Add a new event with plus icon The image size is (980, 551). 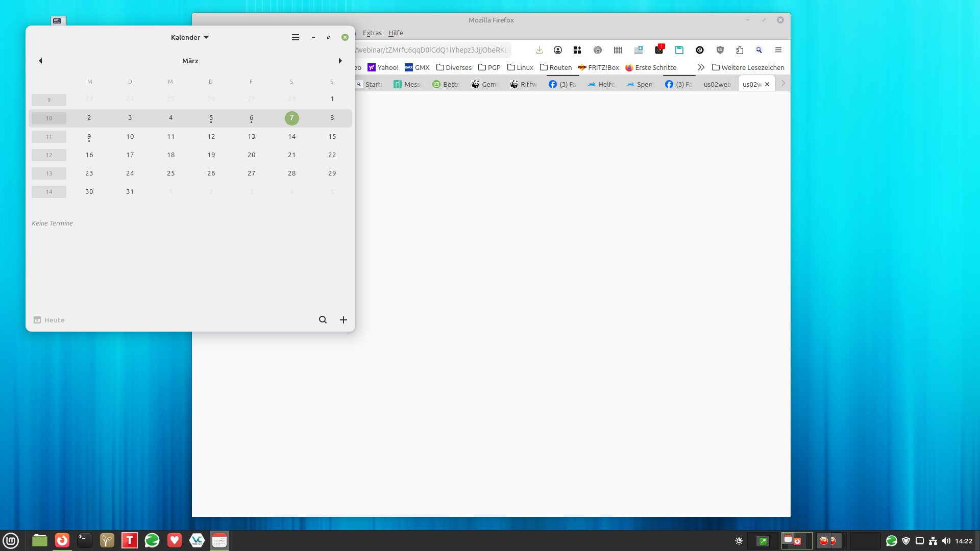point(344,320)
